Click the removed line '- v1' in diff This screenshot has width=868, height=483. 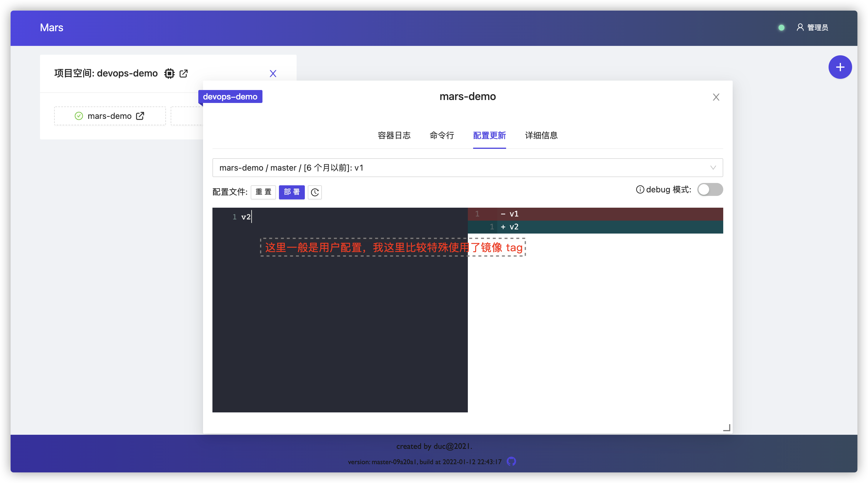[x=595, y=214]
